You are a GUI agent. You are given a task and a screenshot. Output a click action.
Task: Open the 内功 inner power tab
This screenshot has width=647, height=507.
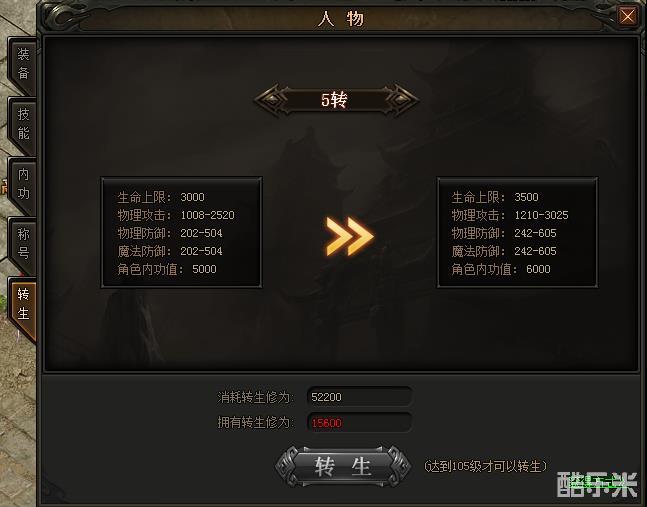coord(23,184)
